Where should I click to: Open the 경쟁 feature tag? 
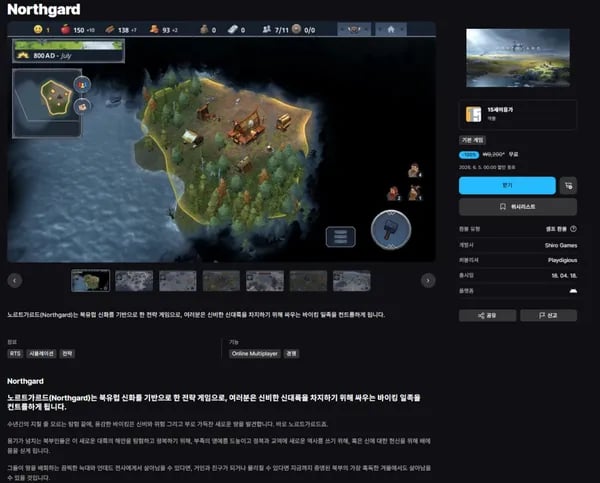[x=291, y=354]
